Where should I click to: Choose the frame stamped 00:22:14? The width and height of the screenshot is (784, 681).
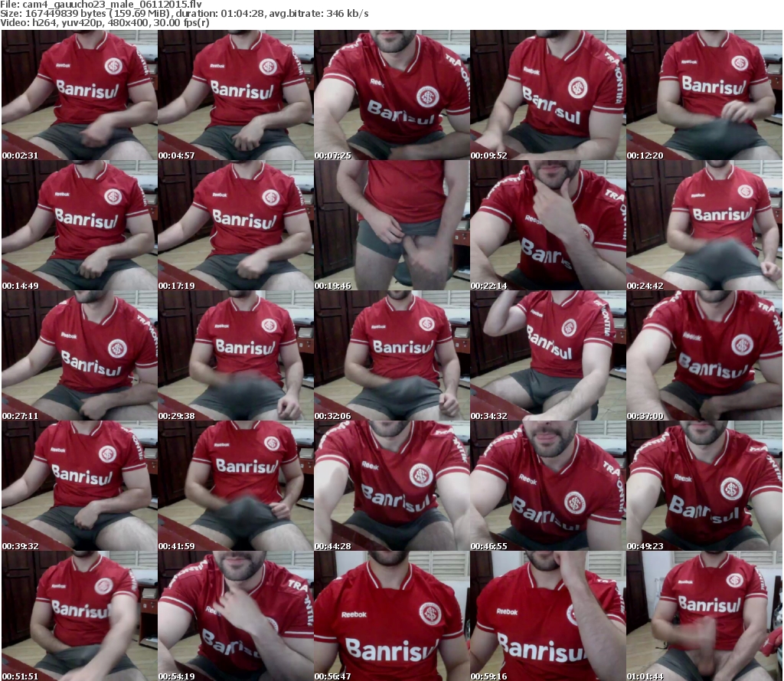click(x=548, y=225)
